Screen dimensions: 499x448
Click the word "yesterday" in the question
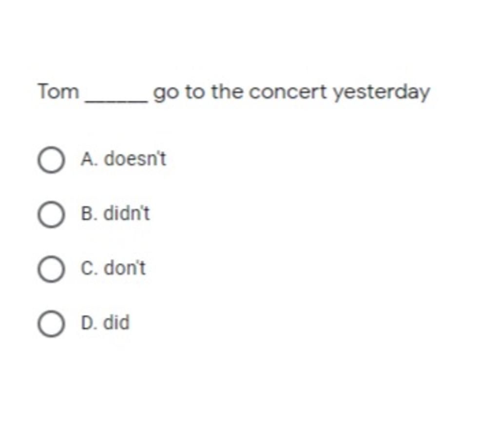tap(382, 93)
